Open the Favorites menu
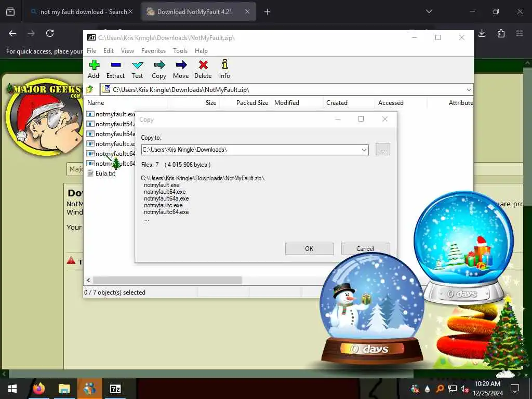 pyautogui.click(x=153, y=51)
